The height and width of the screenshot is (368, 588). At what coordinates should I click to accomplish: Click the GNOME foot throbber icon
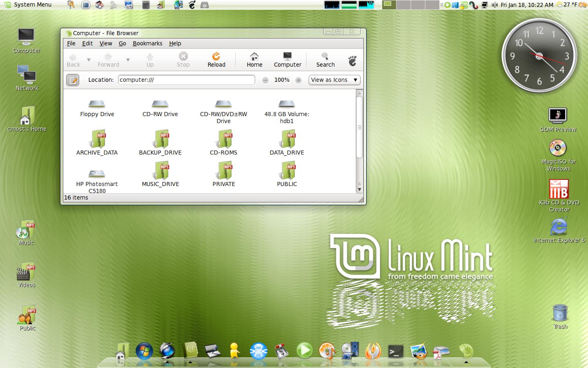point(352,61)
